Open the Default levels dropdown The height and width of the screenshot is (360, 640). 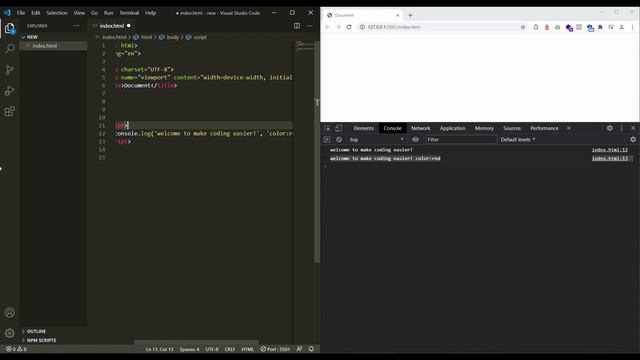pyautogui.click(x=518, y=140)
